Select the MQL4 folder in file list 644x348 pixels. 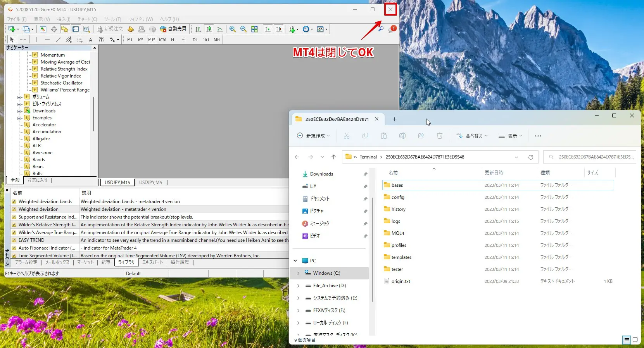(398, 233)
